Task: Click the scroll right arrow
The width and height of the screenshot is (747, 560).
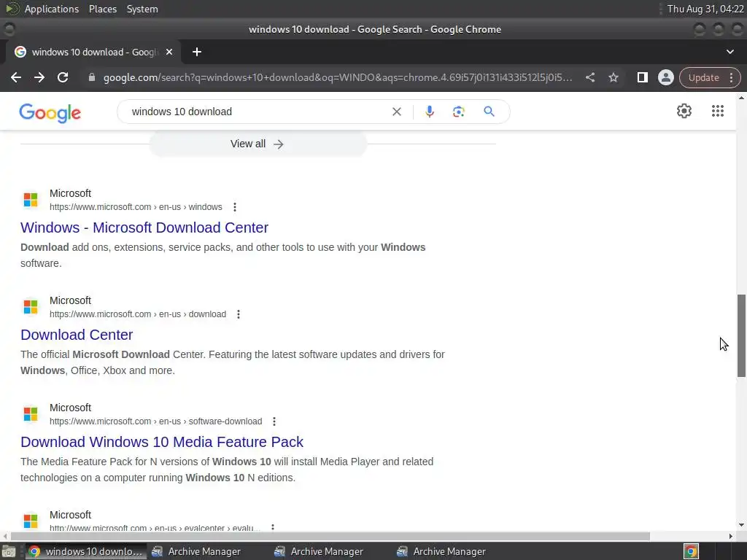Action: (x=731, y=536)
